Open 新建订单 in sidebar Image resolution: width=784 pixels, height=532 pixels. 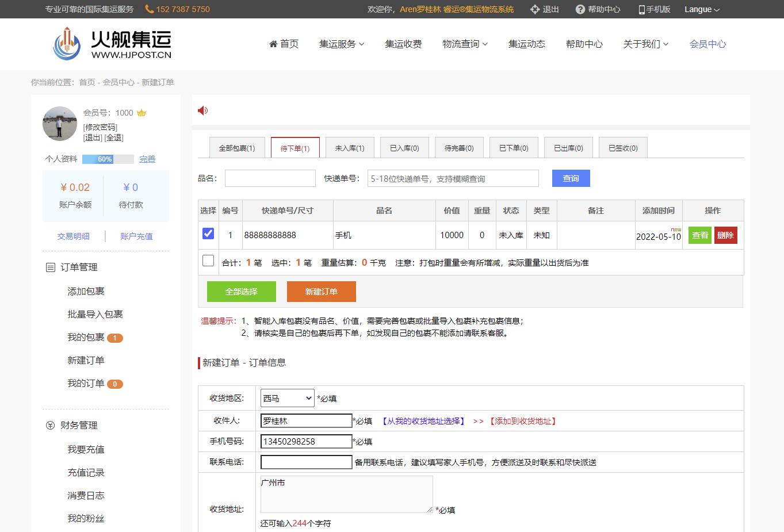86,361
